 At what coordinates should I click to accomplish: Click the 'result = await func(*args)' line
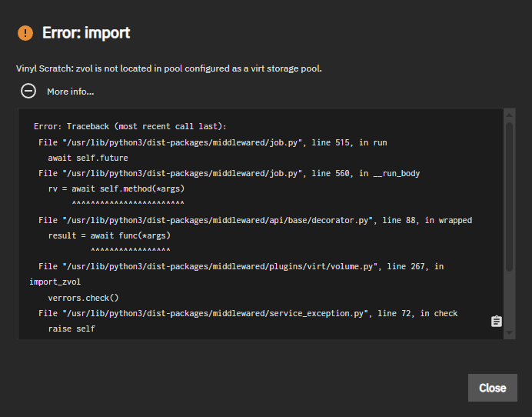click(x=109, y=235)
